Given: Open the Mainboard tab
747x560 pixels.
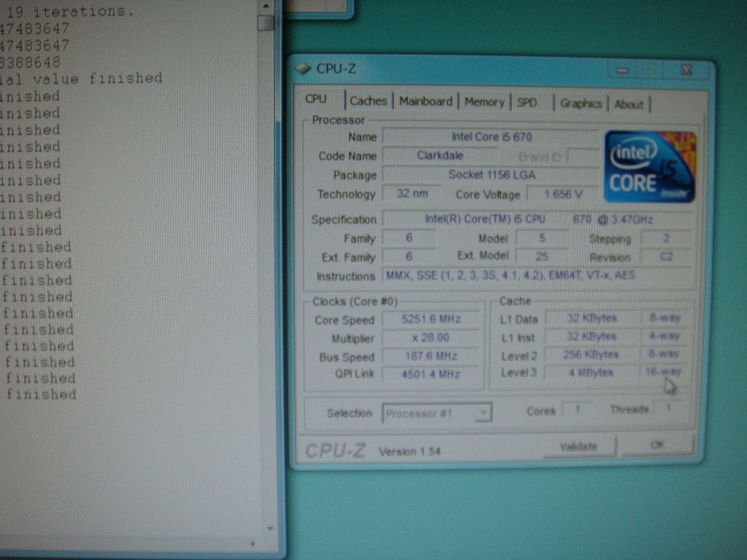Looking at the screenshot, I should coord(425,101).
